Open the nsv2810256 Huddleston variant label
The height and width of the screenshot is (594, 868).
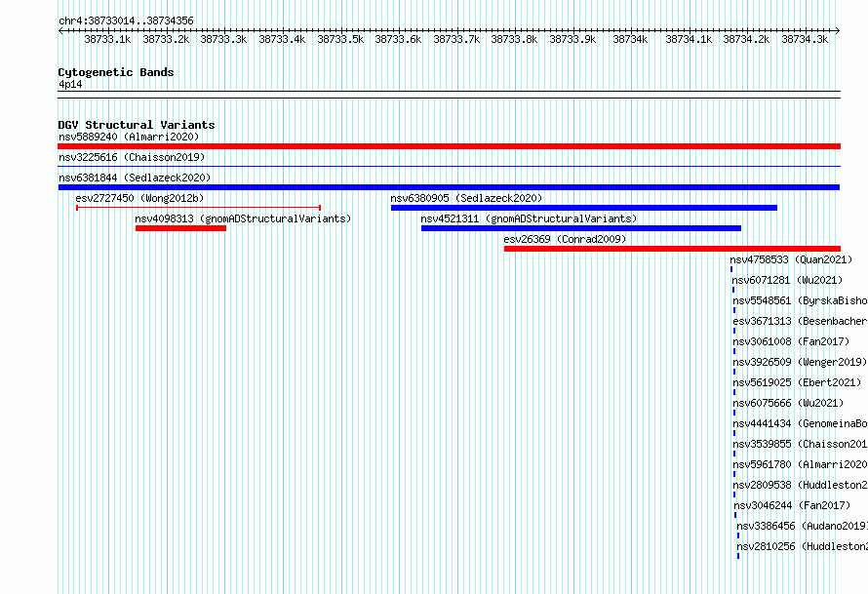click(802, 546)
